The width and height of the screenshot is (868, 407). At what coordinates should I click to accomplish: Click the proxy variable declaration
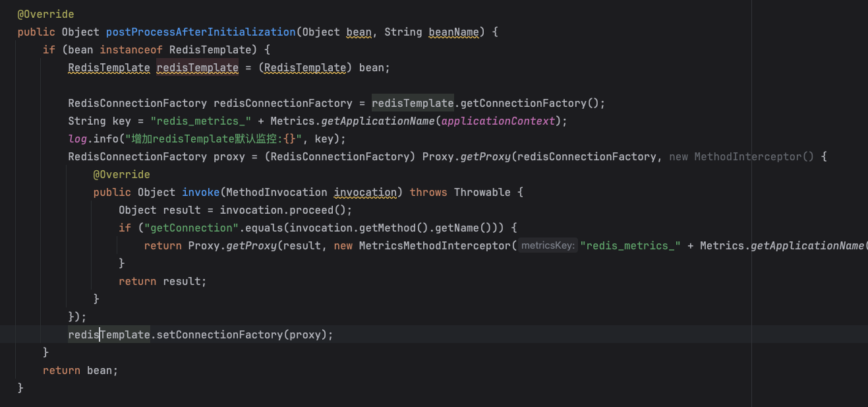229,156
